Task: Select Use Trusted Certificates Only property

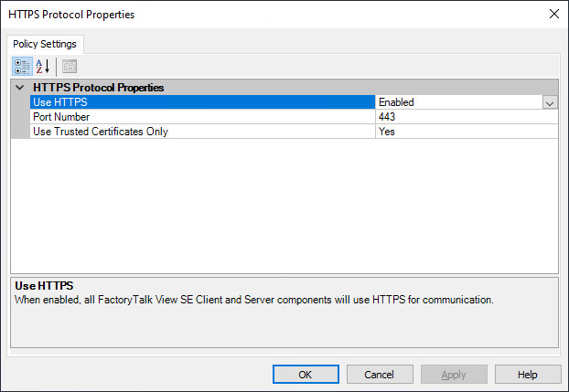Action: pos(201,131)
